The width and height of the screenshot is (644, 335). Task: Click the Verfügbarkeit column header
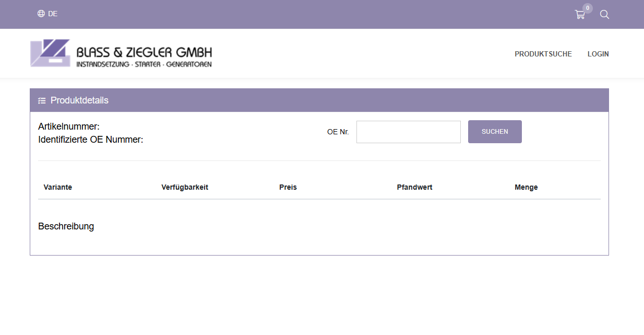(x=185, y=187)
